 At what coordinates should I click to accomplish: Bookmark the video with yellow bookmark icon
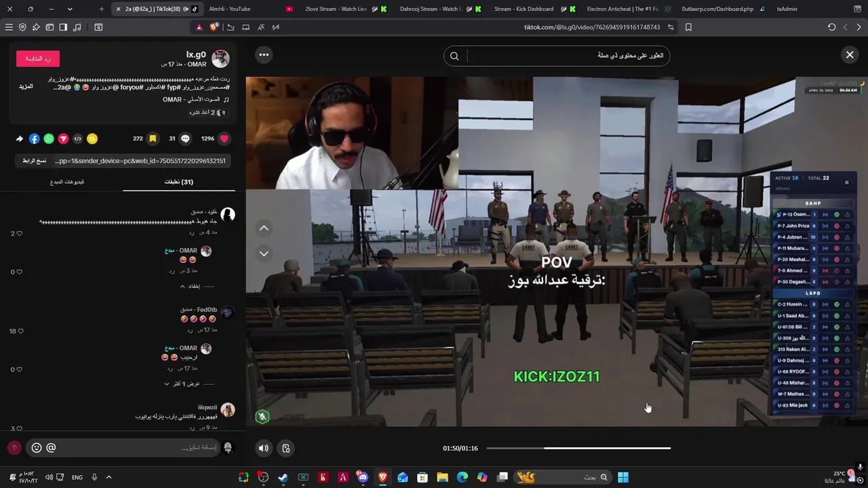(153, 138)
